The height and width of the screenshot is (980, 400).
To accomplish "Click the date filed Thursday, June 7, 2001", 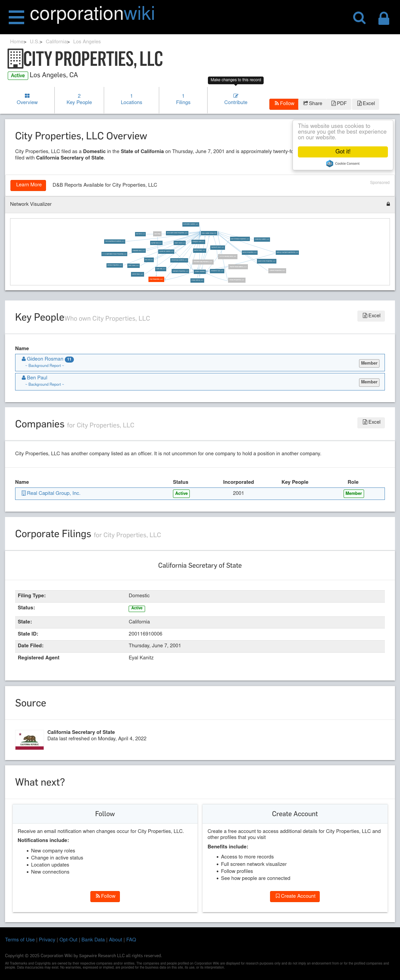I will pos(154,646).
